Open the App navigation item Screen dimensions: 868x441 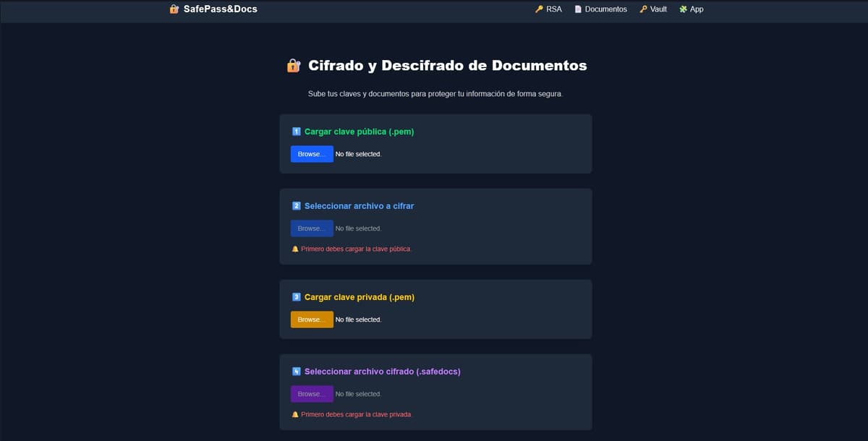(x=697, y=9)
